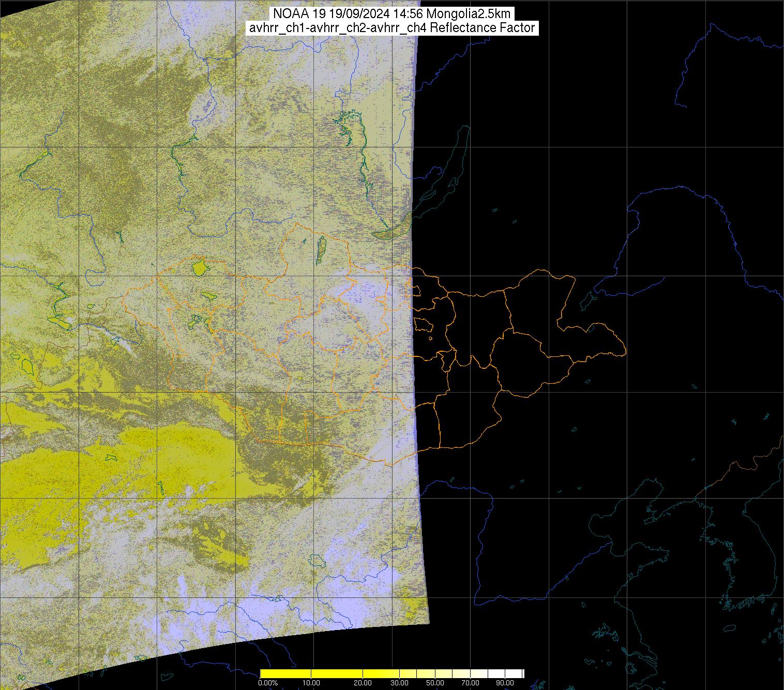Pick the white segment at color bar's right end
This screenshot has width=784, height=690.
515,673
